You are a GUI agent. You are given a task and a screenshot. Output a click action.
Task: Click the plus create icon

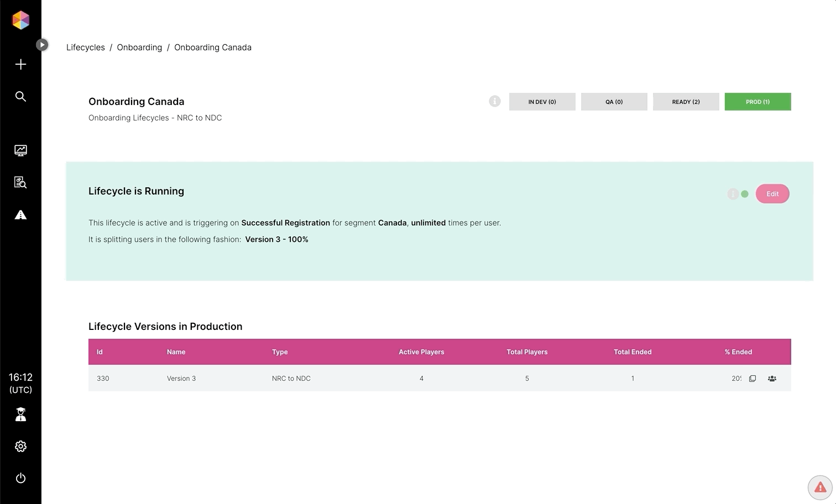tap(20, 64)
